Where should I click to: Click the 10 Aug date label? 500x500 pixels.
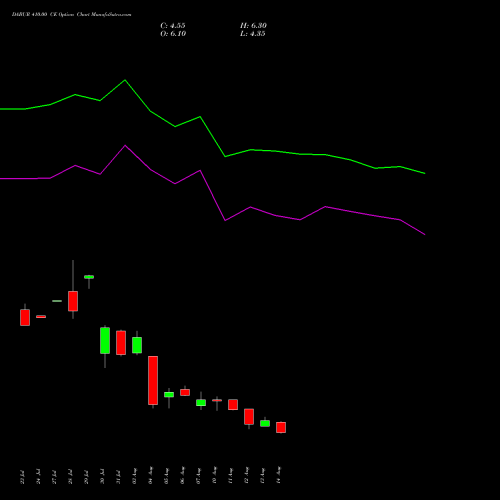coord(214,476)
